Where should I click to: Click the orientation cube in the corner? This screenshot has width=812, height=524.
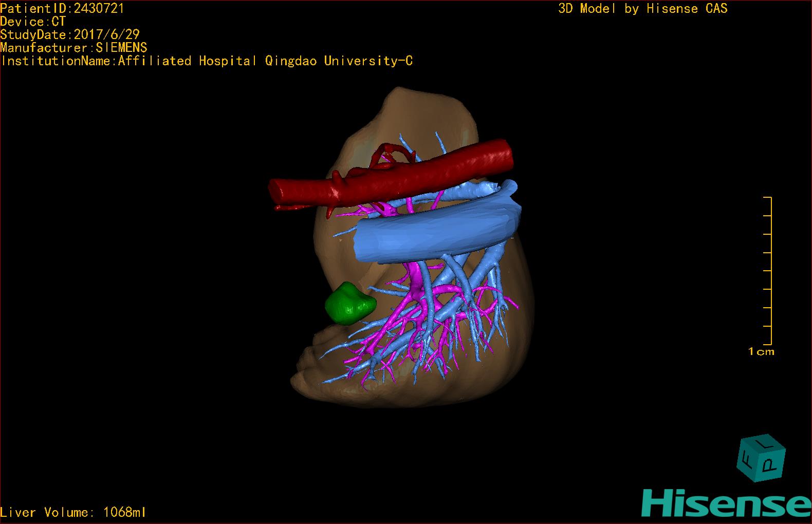click(x=762, y=458)
